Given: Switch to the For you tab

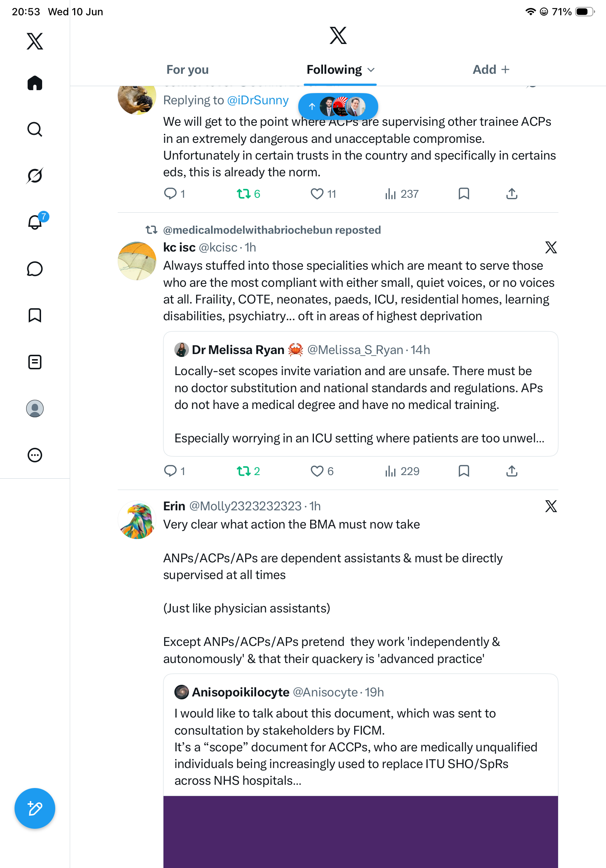Looking at the screenshot, I should [x=187, y=70].
